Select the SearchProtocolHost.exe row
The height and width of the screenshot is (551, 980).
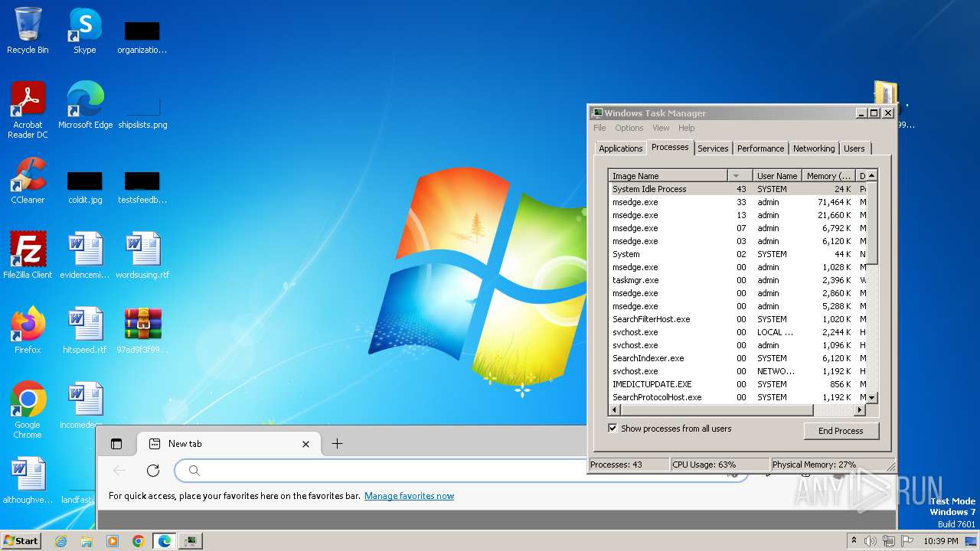(738, 397)
